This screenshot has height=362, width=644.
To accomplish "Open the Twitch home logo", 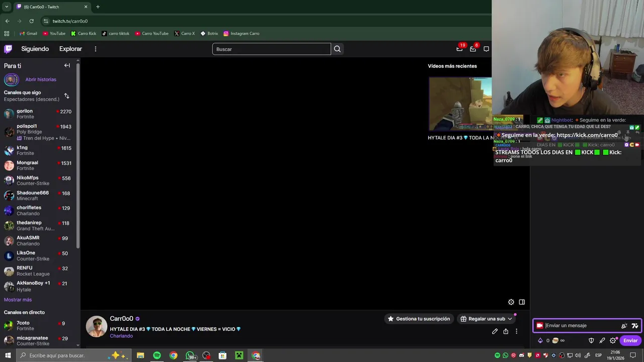I will (x=8, y=49).
